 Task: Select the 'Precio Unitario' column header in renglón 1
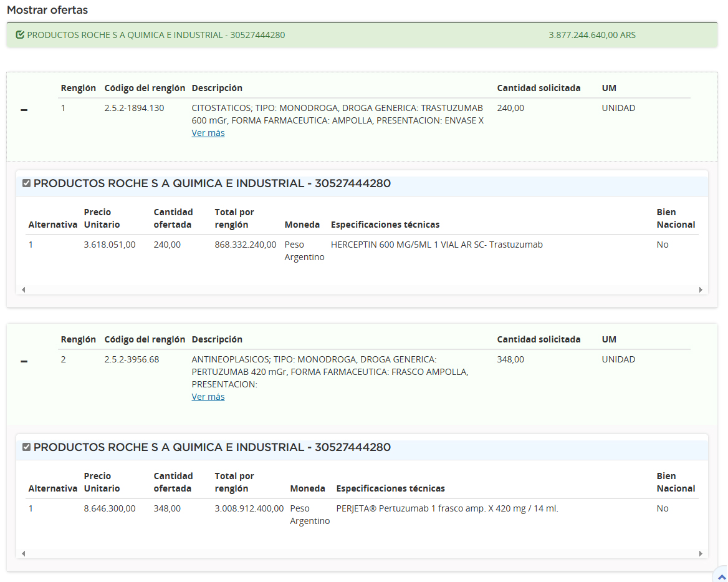(102, 218)
